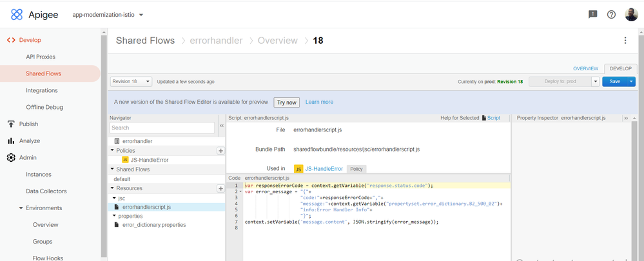Click the Try now button
Screen dimensions: 644x261
(287, 102)
